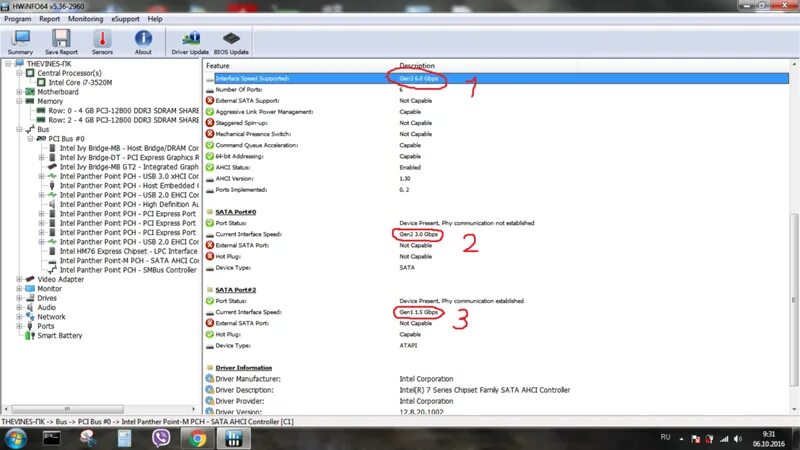This screenshot has width=800, height=450.
Task: Click Command Queue Acceleration green icon
Action: coord(210,145)
